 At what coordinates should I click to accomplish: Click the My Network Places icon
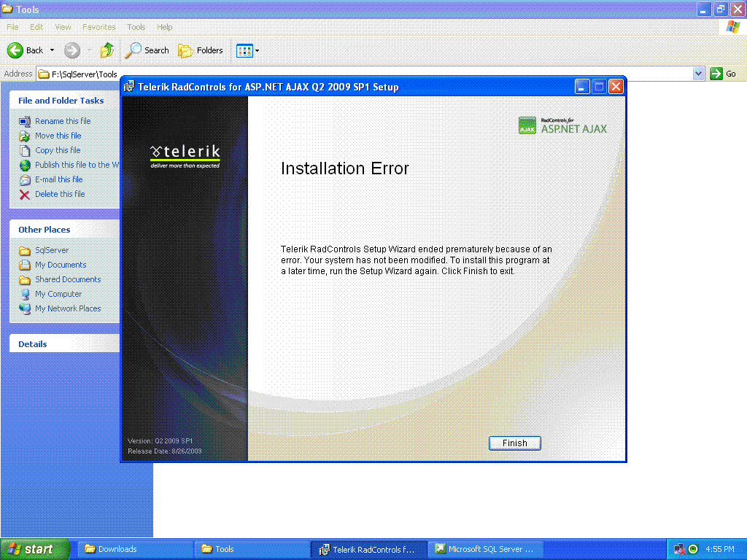click(x=25, y=309)
